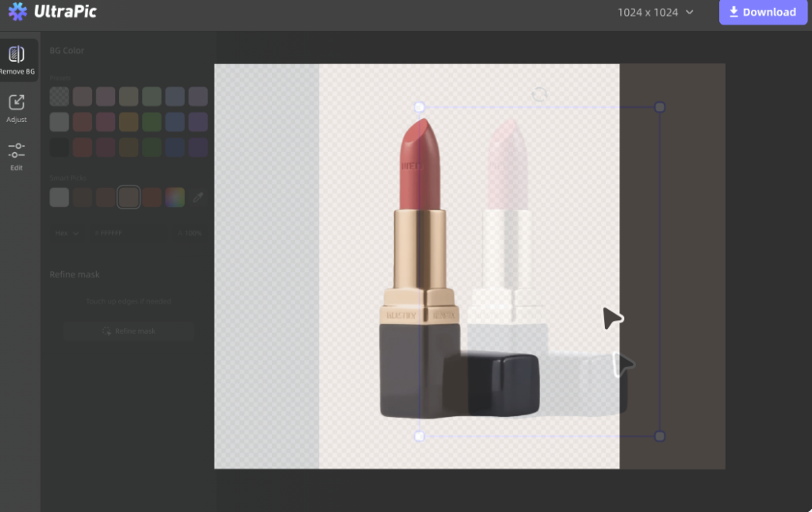Focus the FFFFFF hex color input field
The width and height of the screenshot is (812, 512).
click(128, 234)
